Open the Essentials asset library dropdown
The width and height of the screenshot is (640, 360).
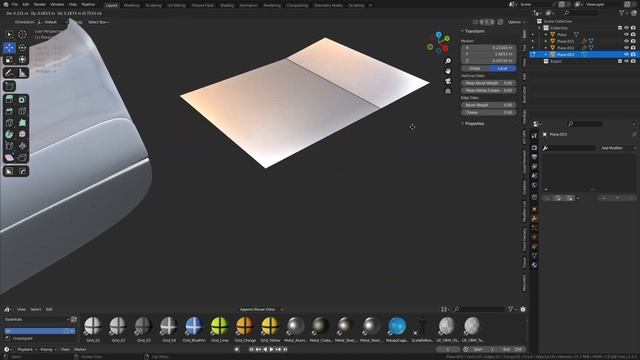(x=37, y=320)
